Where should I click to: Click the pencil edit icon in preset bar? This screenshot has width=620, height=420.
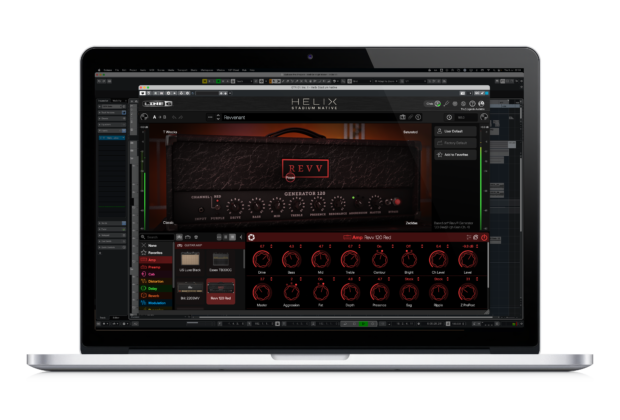coord(410,117)
